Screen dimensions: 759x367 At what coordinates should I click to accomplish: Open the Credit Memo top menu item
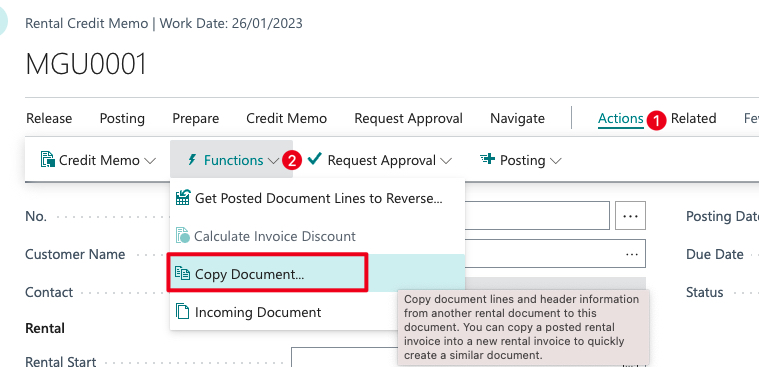[x=287, y=119]
